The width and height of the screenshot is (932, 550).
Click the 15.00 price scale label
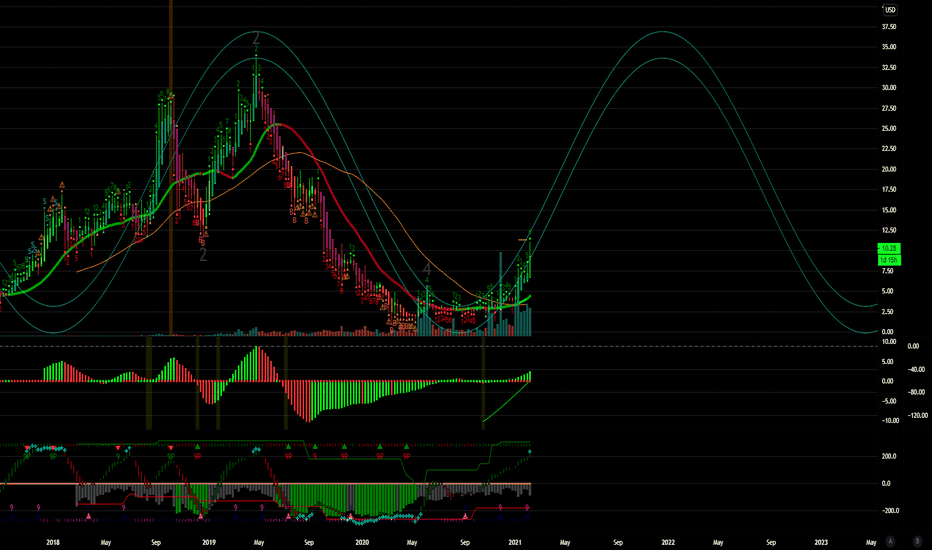(x=889, y=210)
